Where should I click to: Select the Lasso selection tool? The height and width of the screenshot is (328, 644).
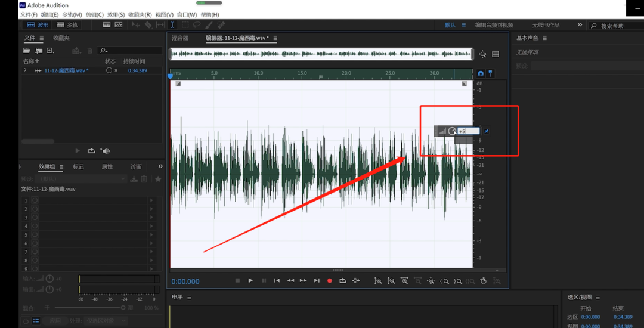point(197,25)
